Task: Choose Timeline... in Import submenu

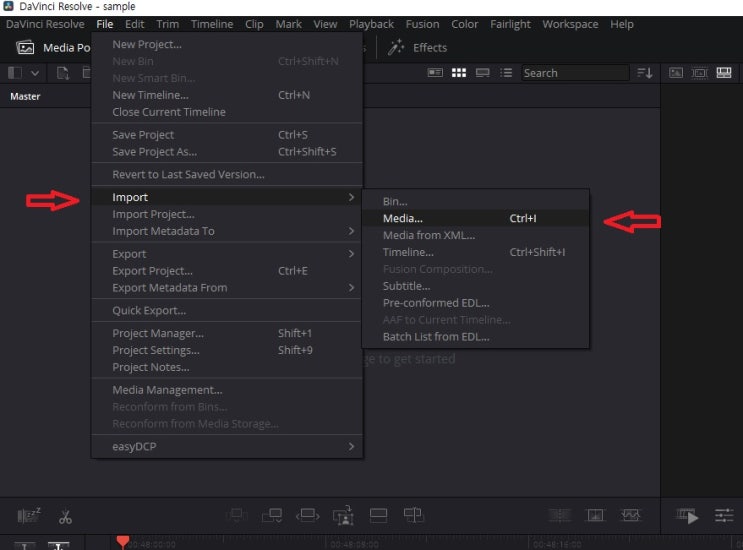Action: point(475,252)
